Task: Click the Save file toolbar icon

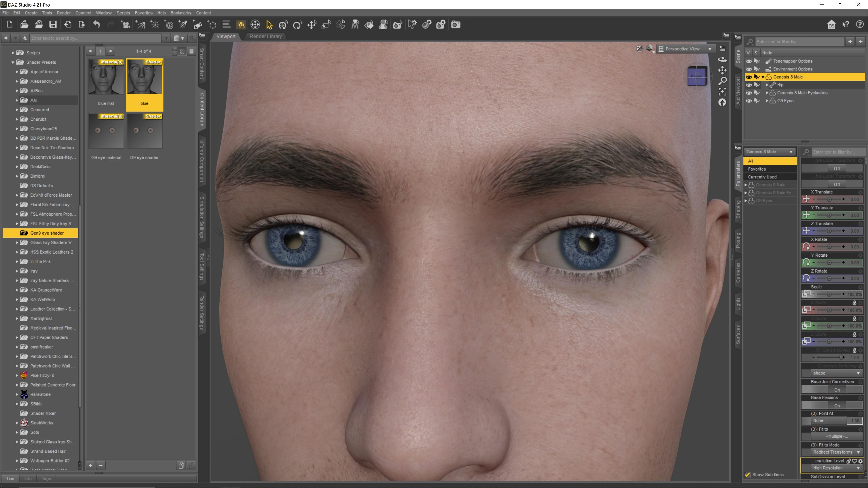Action: (x=53, y=24)
